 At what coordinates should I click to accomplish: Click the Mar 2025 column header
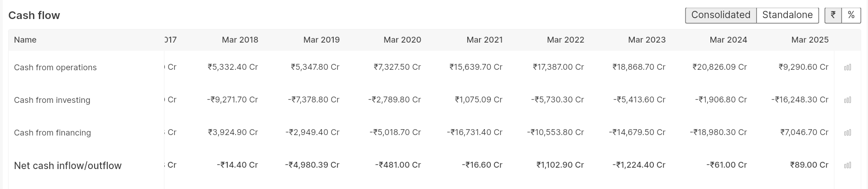(810, 40)
